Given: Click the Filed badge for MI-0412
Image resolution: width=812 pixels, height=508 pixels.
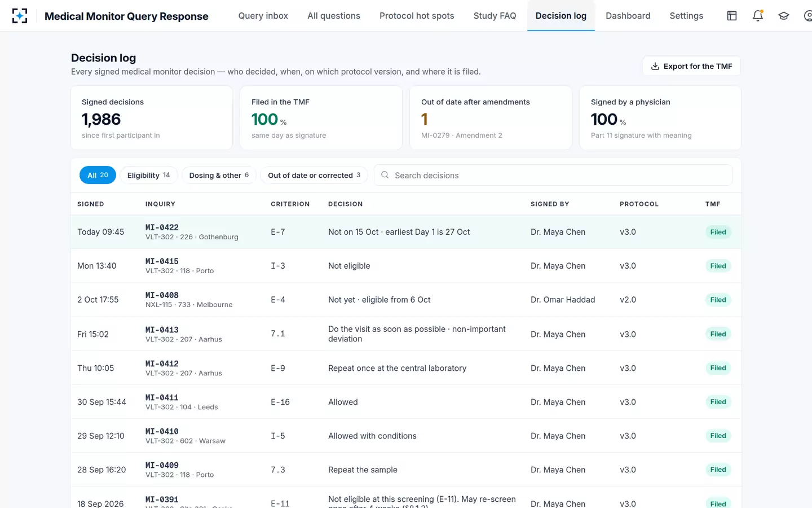Looking at the screenshot, I should click(718, 368).
